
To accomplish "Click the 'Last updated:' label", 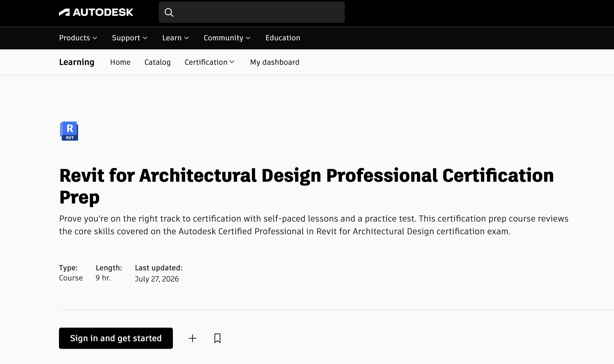I will [x=159, y=268].
